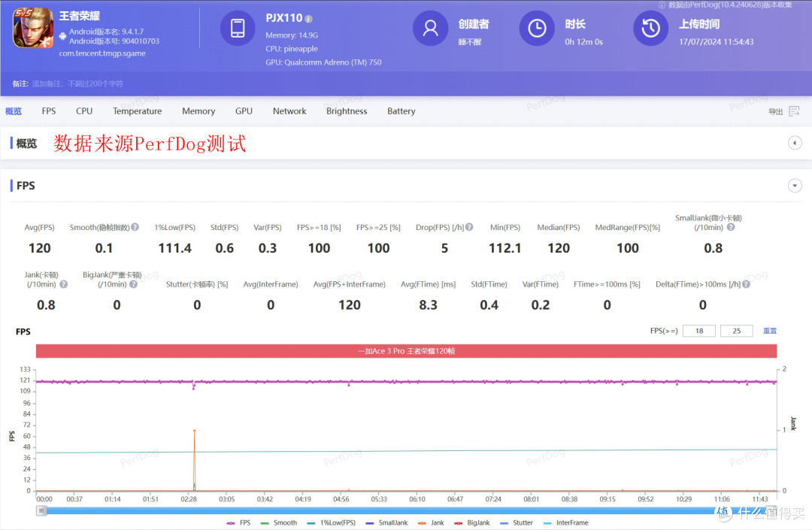Screen dimensions: 812x530
Task: Click the creator user icon
Action: click(x=430, y=28)
